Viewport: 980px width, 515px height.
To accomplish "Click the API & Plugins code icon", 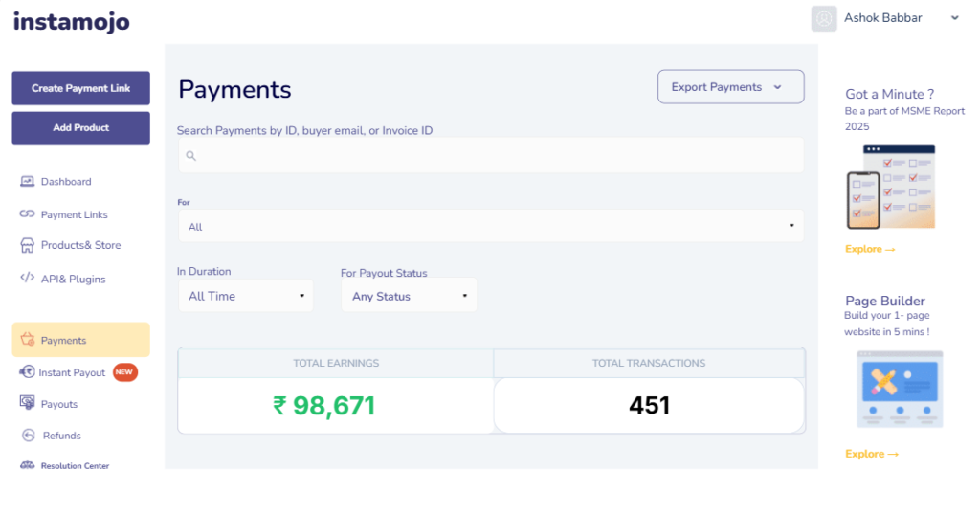I will (x=27, y=278).
